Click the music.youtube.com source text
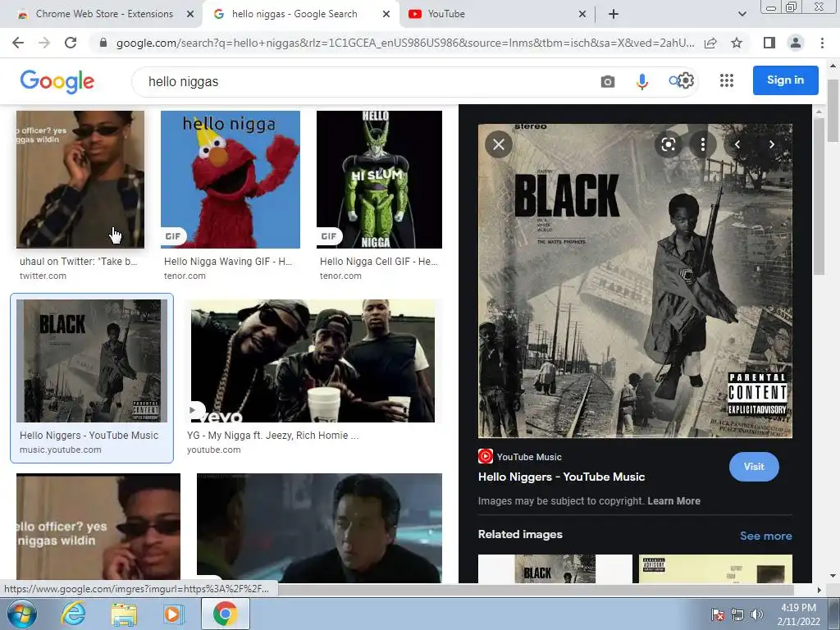840x630 pixels. click(61, 450)
